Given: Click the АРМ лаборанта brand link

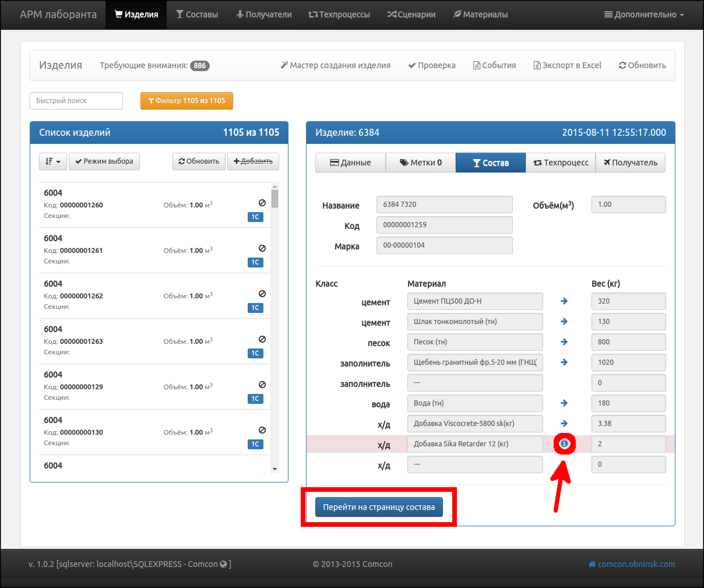Looking at the screenshot, I should (x=58, y=15).
